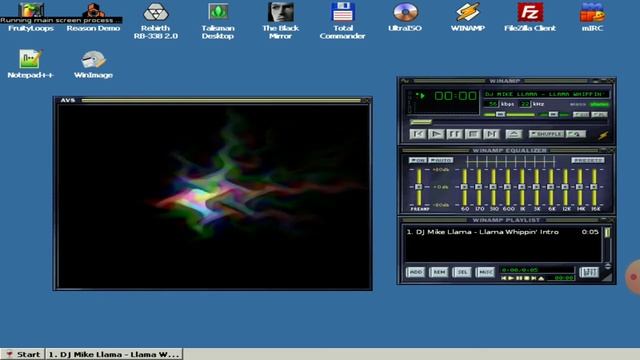Viewport: 640px width, 360px height.
Task: Click the playlist mini stop button
Action: (527, 278)
